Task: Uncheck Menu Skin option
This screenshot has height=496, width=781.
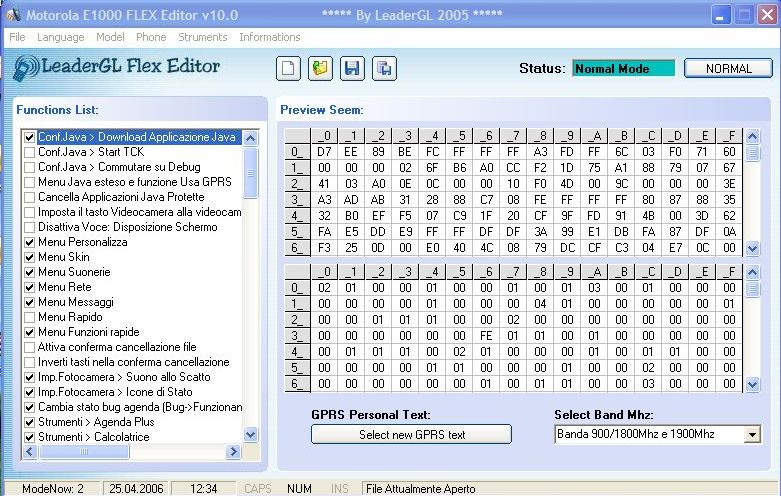Action: [x=29, y=257]
